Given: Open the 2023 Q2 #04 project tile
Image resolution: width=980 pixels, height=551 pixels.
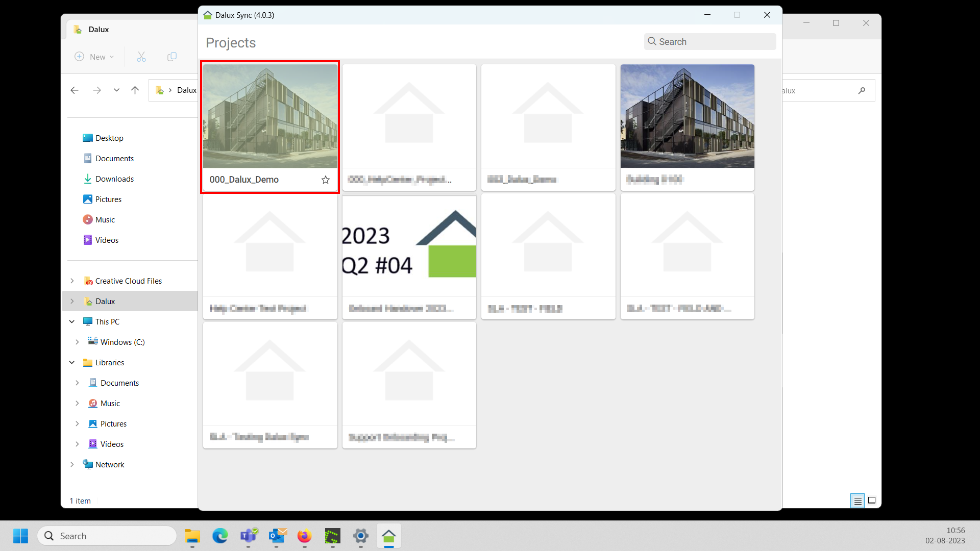Looking at the screenshot, I should (x=409, y=246).
